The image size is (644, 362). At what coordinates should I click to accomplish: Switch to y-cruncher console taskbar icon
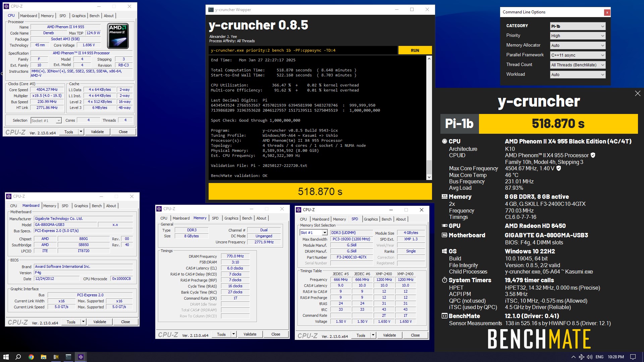pos(68,357)
